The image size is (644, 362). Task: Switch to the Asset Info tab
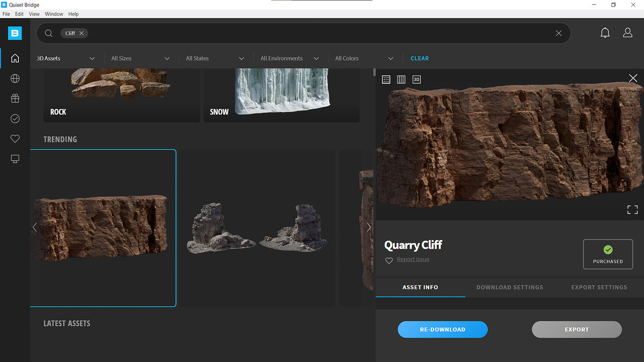420,287
